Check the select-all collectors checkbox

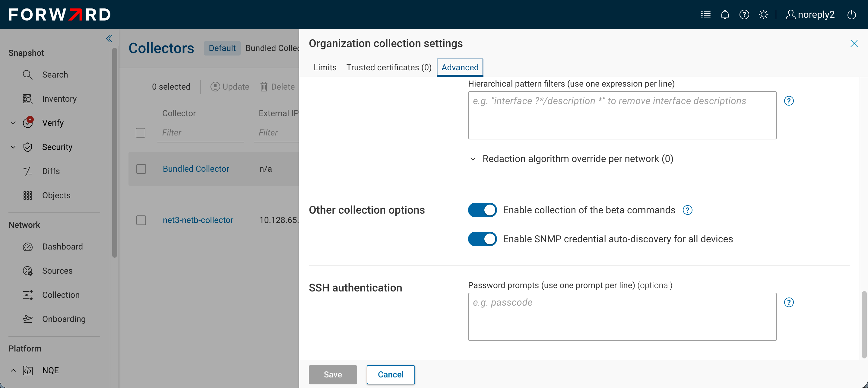(141, 133)
